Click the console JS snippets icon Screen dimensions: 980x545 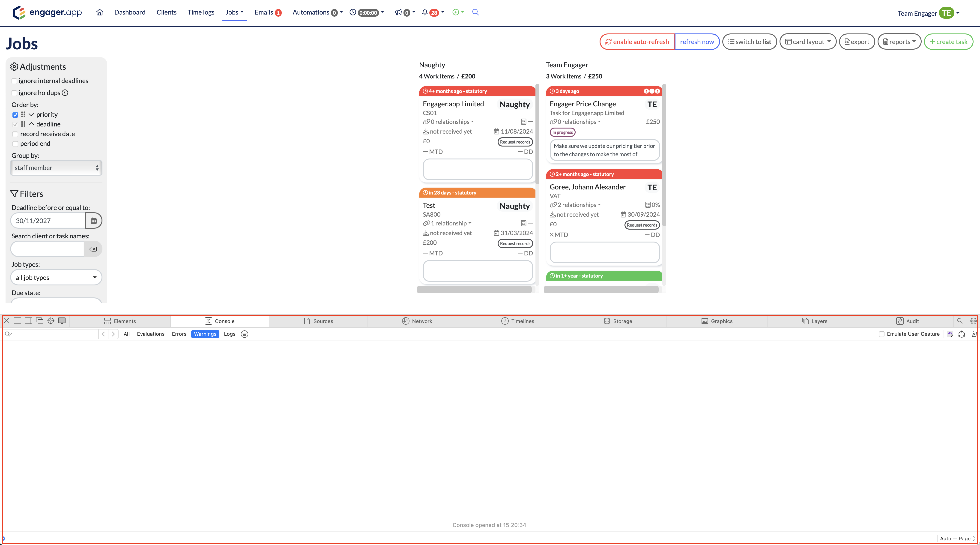point(950,334)
